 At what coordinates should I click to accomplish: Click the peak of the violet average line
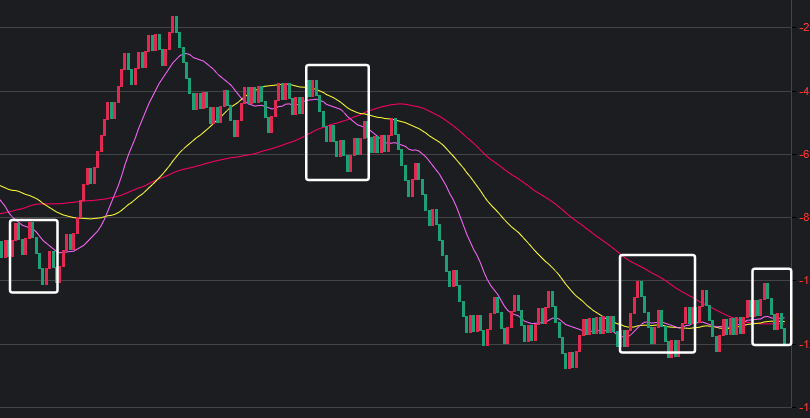(183, 53)
